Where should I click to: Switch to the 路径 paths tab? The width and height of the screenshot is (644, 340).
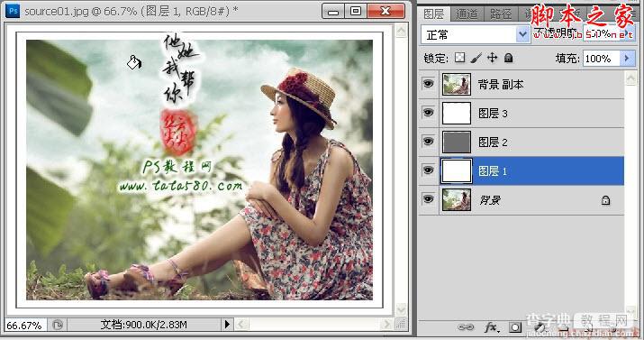point(501,14)
